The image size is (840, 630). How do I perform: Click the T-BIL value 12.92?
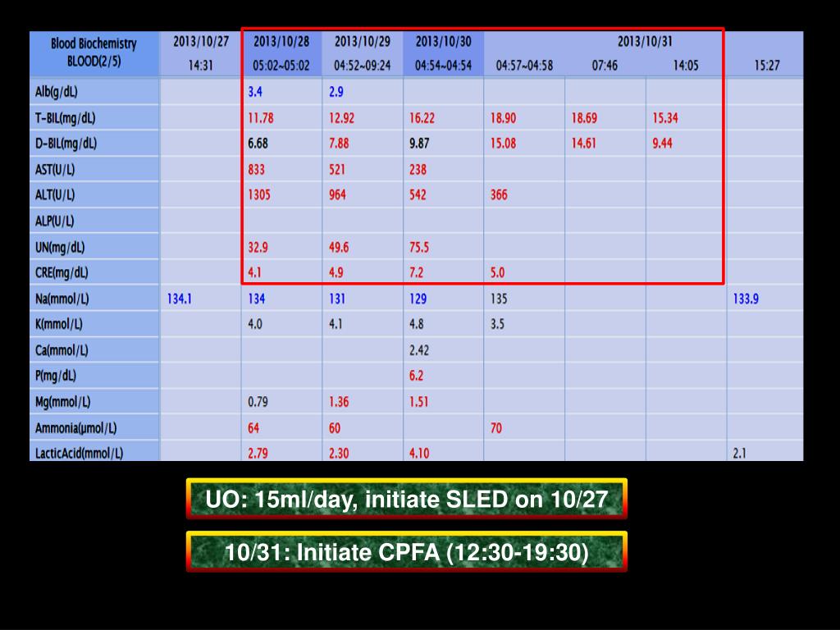point(341,118)
